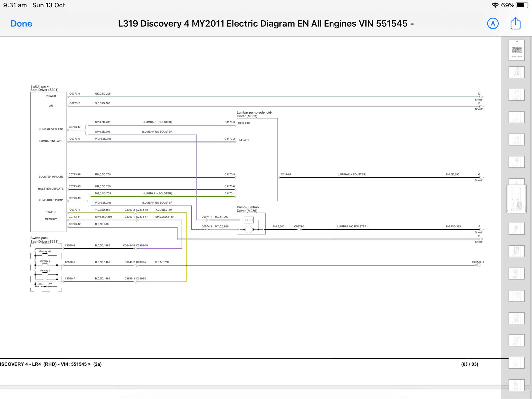Viewport: 532px width, 399px height.
Task: Tap the BOLSTER INFLATE pin label
Action: pyautogui.click(x=51, y=177)
